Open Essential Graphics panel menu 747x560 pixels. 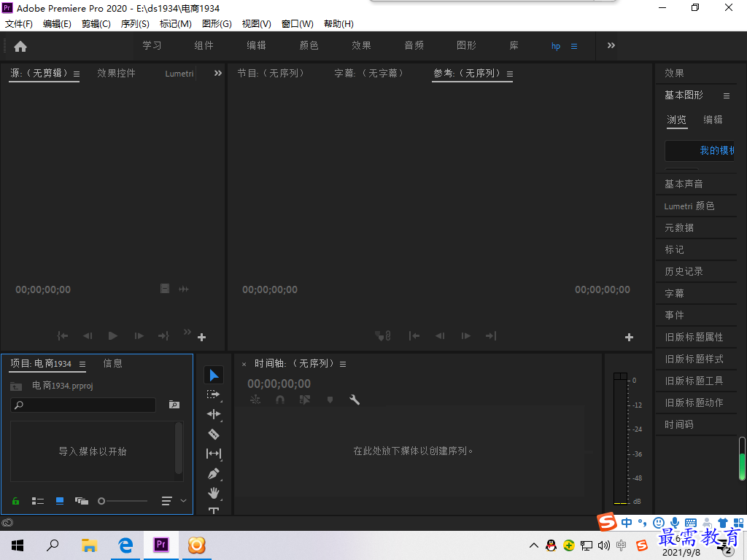click(x=727, y=96)
